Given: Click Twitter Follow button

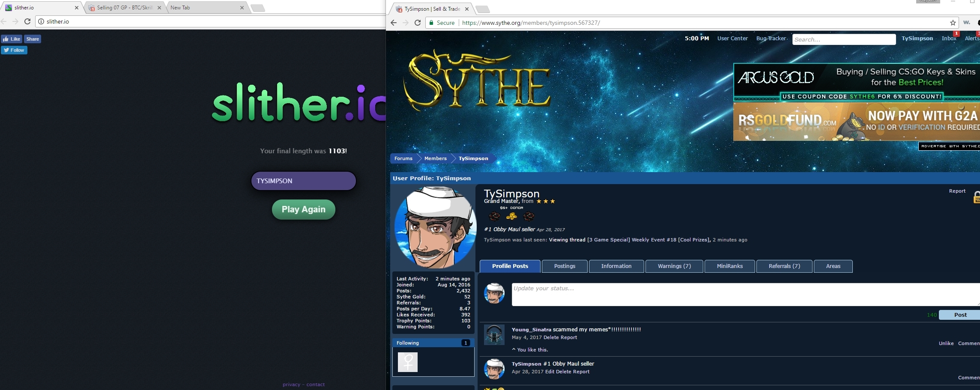Looking at the screenshot, I should pos(14,50).
